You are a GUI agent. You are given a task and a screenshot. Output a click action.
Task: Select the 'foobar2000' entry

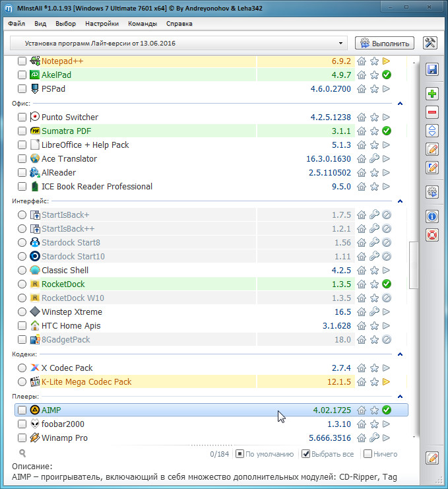[x=63, y=424]
